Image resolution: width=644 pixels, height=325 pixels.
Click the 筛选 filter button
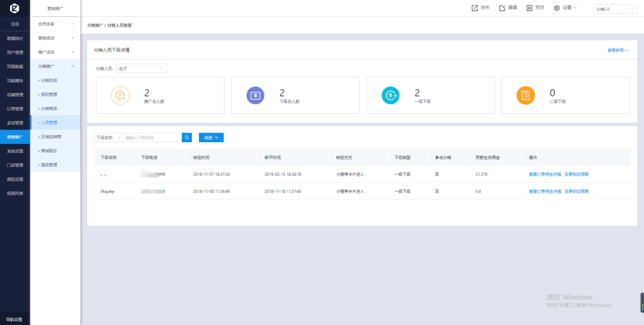(x=211, y=138)
